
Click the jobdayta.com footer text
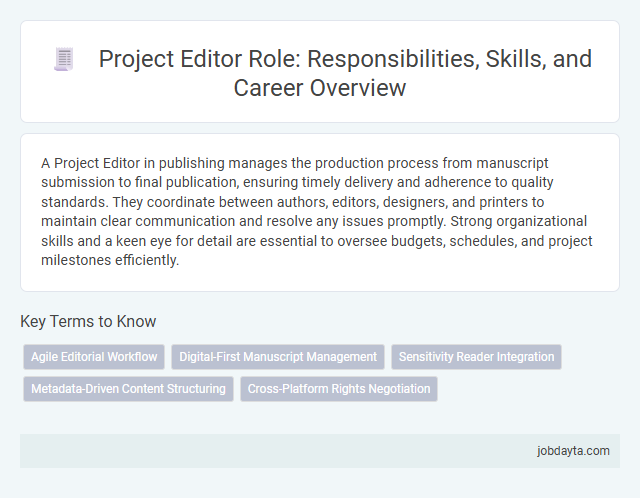pyautogui.click(x=573, y=451)
